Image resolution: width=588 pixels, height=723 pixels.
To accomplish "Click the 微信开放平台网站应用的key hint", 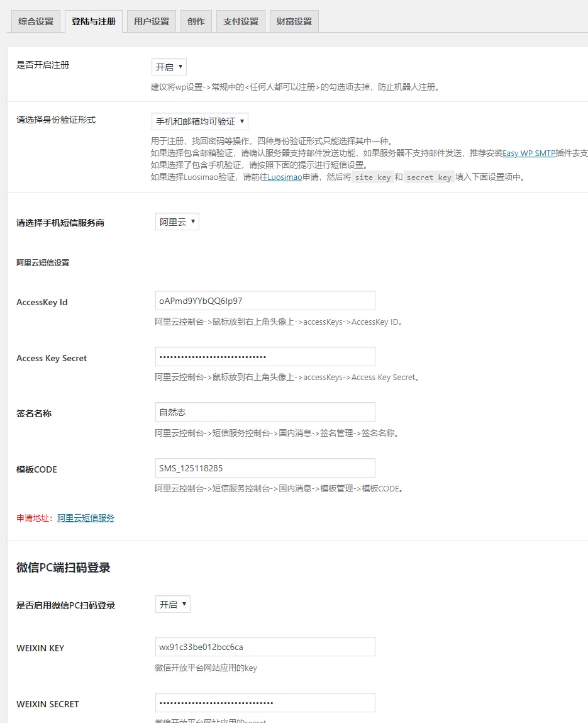I will click(x=206, y=668).
